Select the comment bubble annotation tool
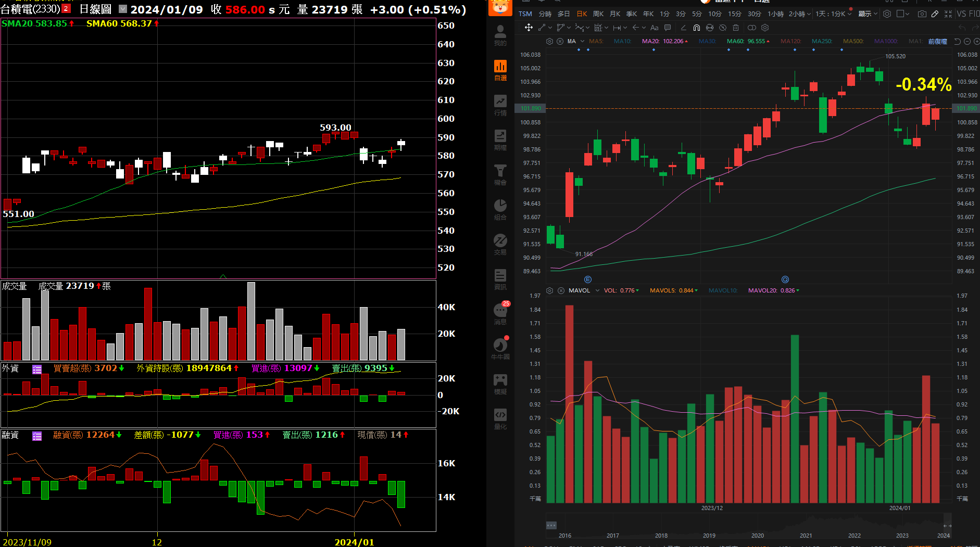Viewport: 980px width, 547px height. point(668,28)
